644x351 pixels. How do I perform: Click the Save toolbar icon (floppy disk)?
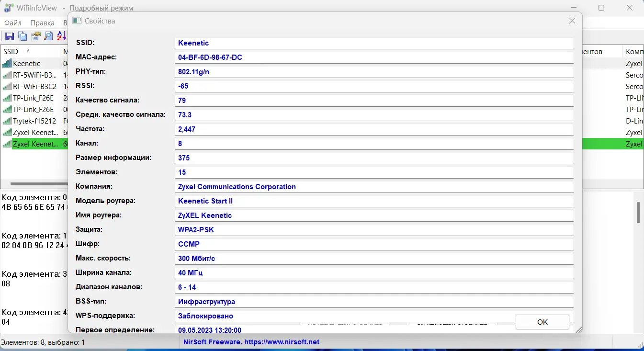point(9,36)
